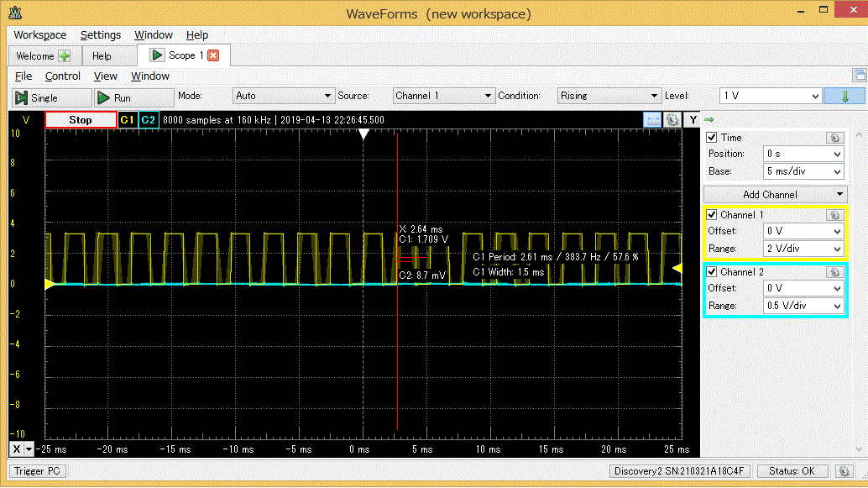Viewport: 868px width, 488px height.
Task: Click the green down arrow trigger level icon
Action: [844, 96]
